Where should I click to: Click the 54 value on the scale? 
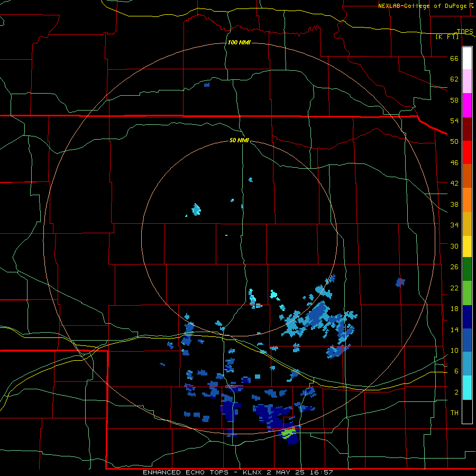[x=454, y=121]
